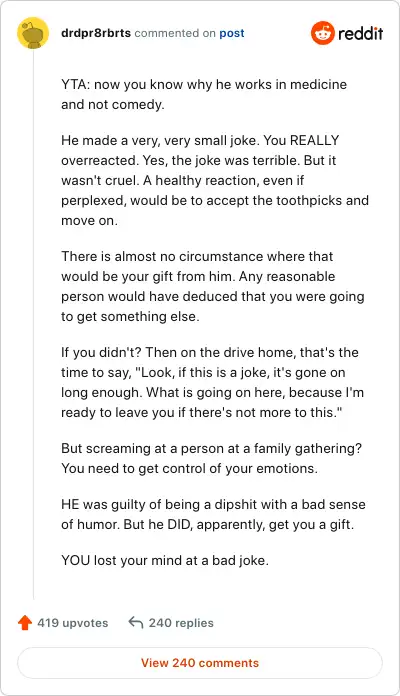Click the "YTA: now you know" paragraph
The height and width of the screenshot is (696, 400).
(x=204, y=94)
